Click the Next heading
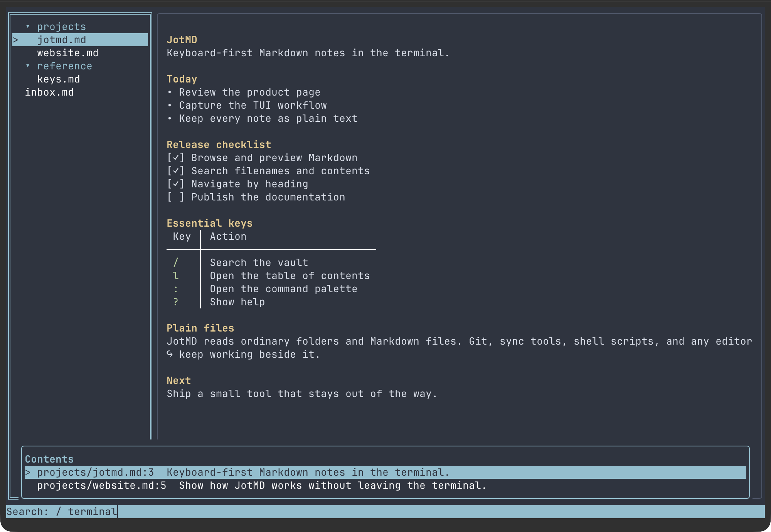Viewport: 771px width, 532px height. click(x=179, y=380)
